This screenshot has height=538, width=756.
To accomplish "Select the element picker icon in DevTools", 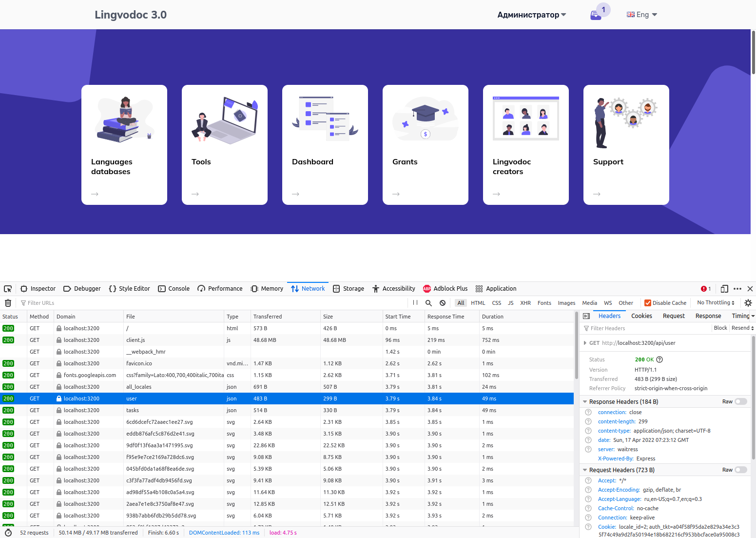I will (x=8, y=289).
